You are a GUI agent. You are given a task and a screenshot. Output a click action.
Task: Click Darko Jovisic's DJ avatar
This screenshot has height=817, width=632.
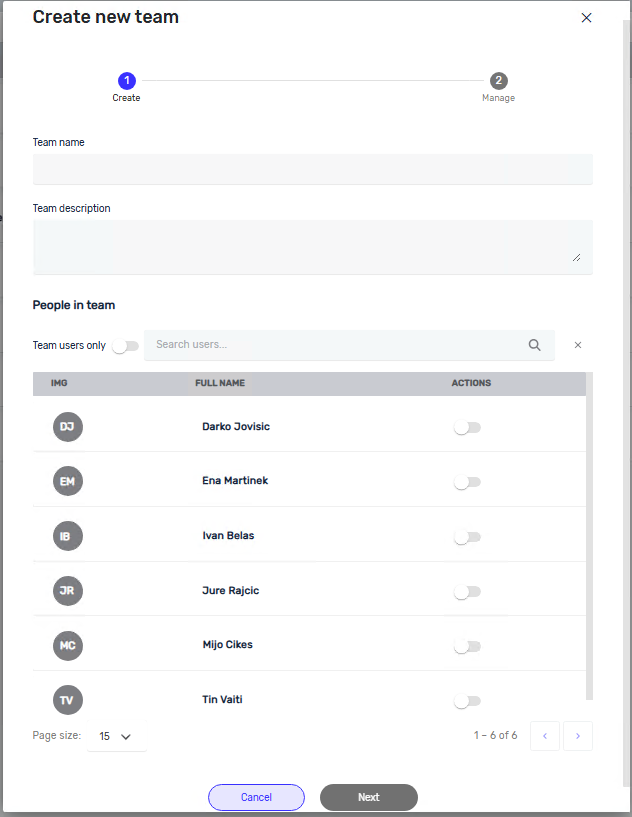click(68, 427)
